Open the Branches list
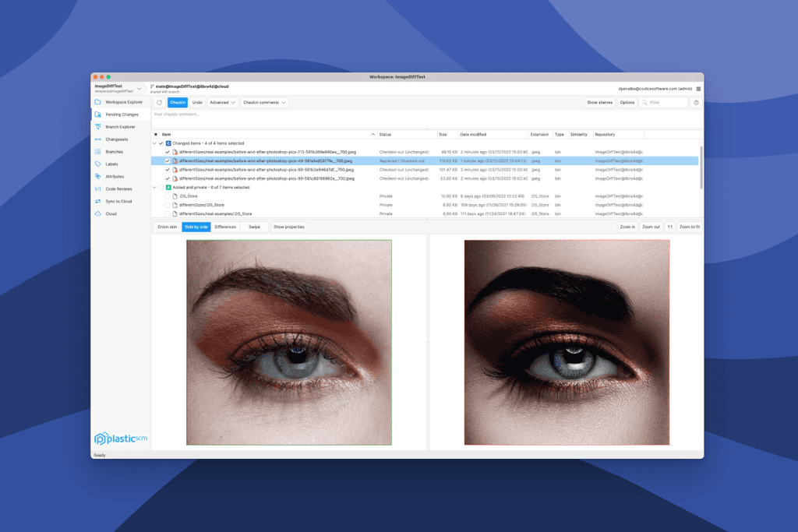The image size is (798, 532). [119, 152]
